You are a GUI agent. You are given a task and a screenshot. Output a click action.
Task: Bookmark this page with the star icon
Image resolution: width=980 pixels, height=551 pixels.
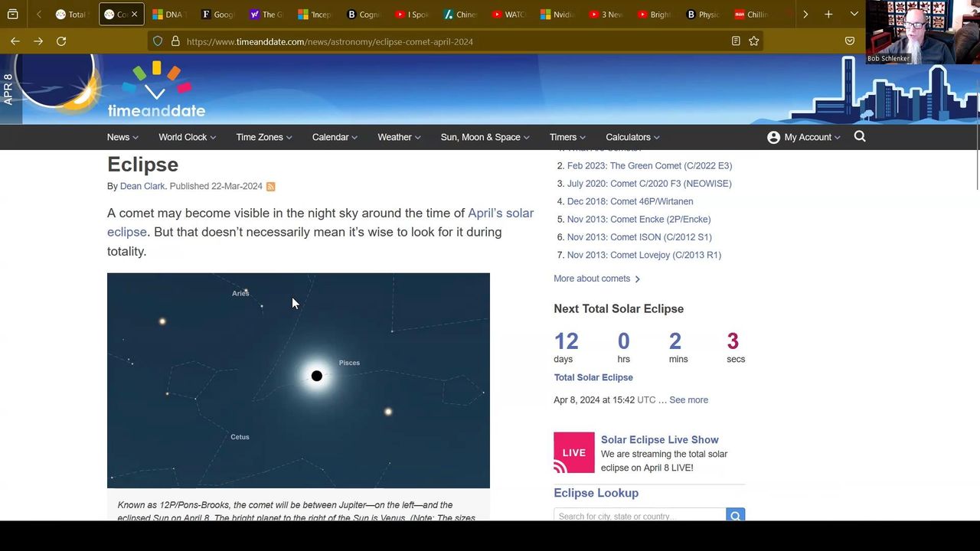[754, 41]
